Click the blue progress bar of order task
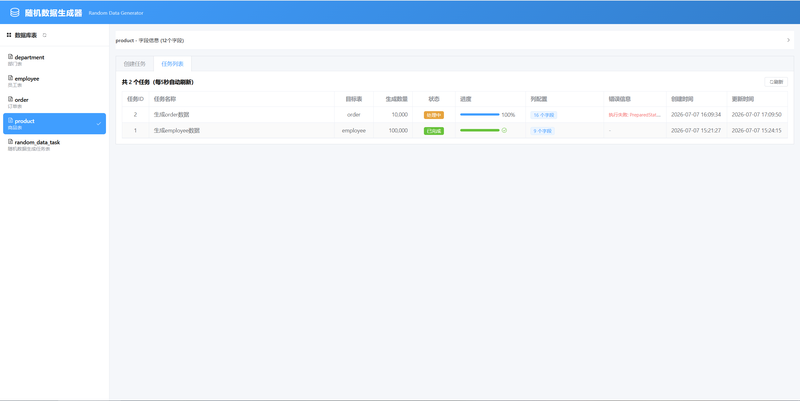The width and height of the screenshot is (800, 401). (480, 115)
